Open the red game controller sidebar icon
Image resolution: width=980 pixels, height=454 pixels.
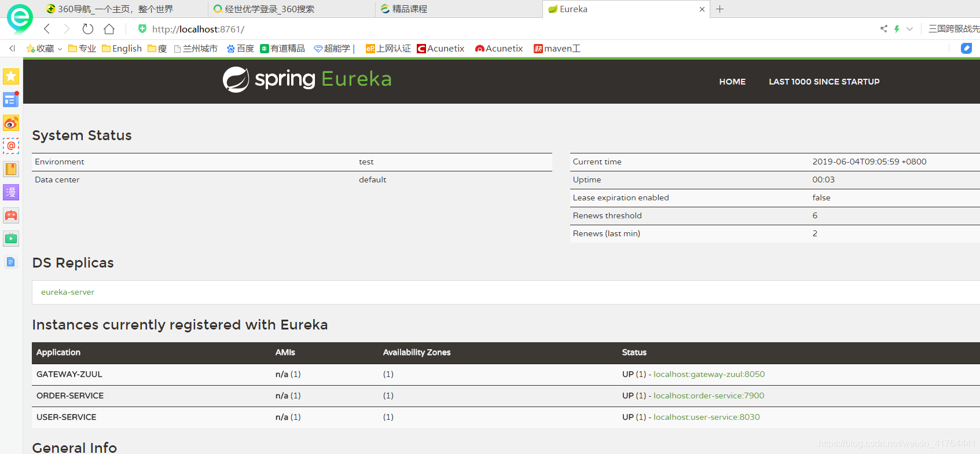[11, 215]
